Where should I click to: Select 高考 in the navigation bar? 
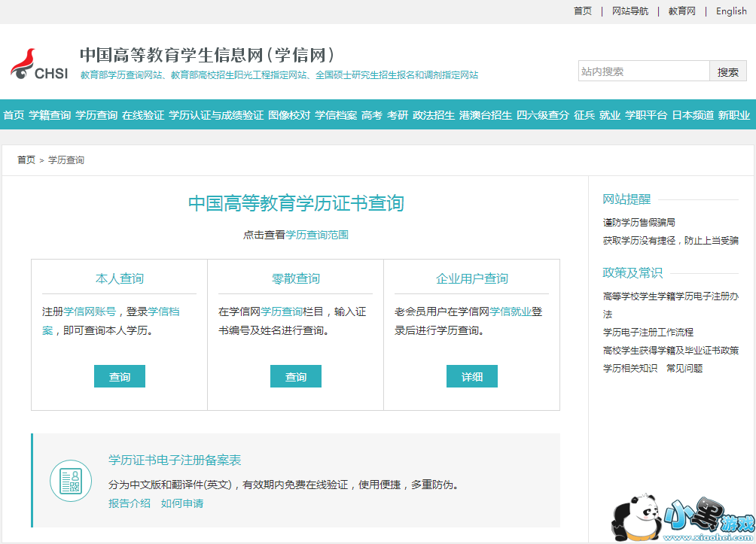(x=372, y=115)
